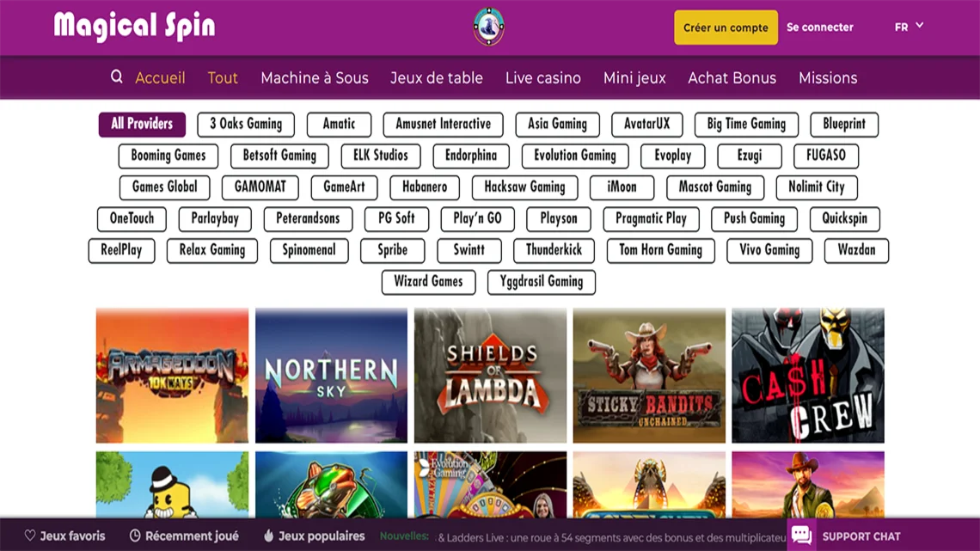Select GameArt provider
The image size is (980, 551).
tap(344, 187)
